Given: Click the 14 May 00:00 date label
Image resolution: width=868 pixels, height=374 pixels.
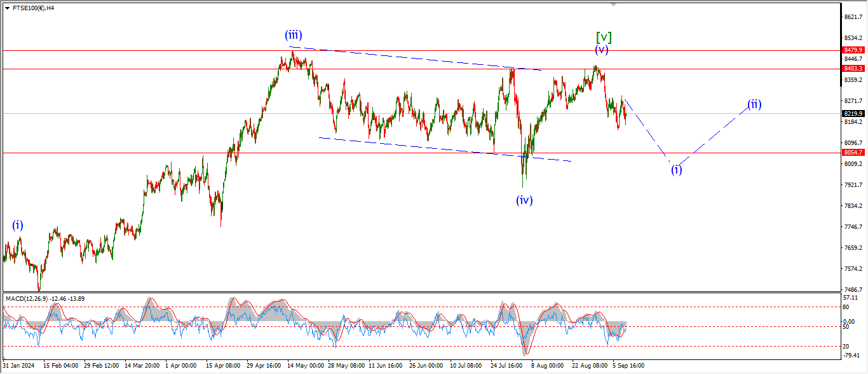Looking at the screenshot, I should coord(306,366).
